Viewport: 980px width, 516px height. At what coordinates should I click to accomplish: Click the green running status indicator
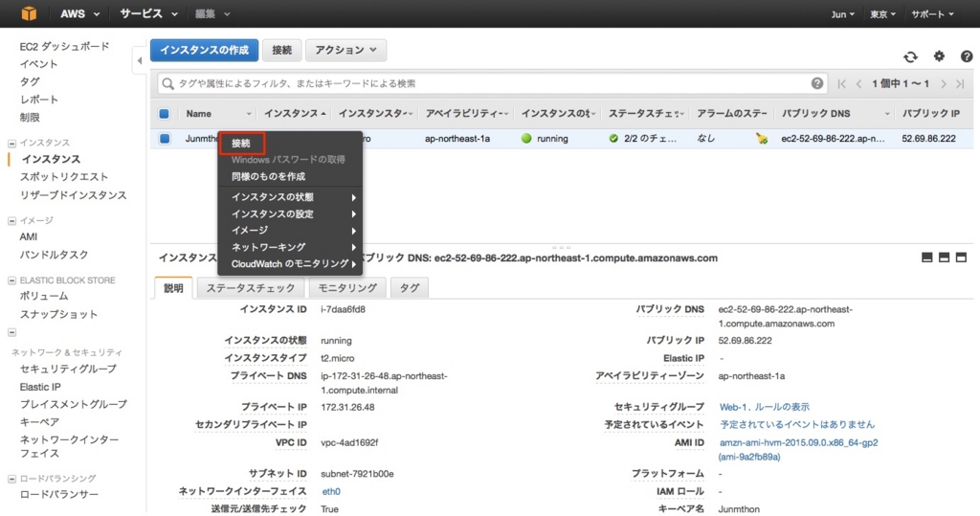pos(526,138)
